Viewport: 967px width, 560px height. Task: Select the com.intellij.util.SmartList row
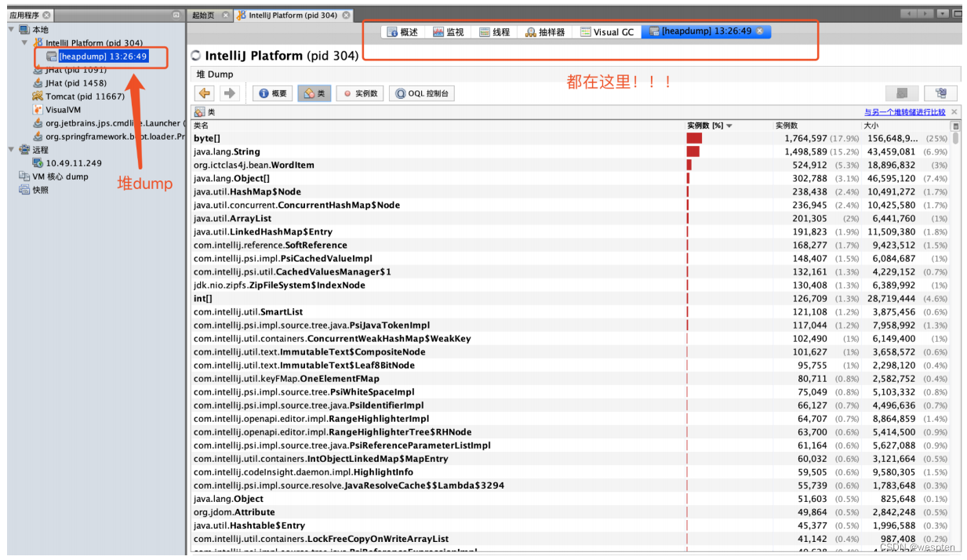(x=571, y=311)
